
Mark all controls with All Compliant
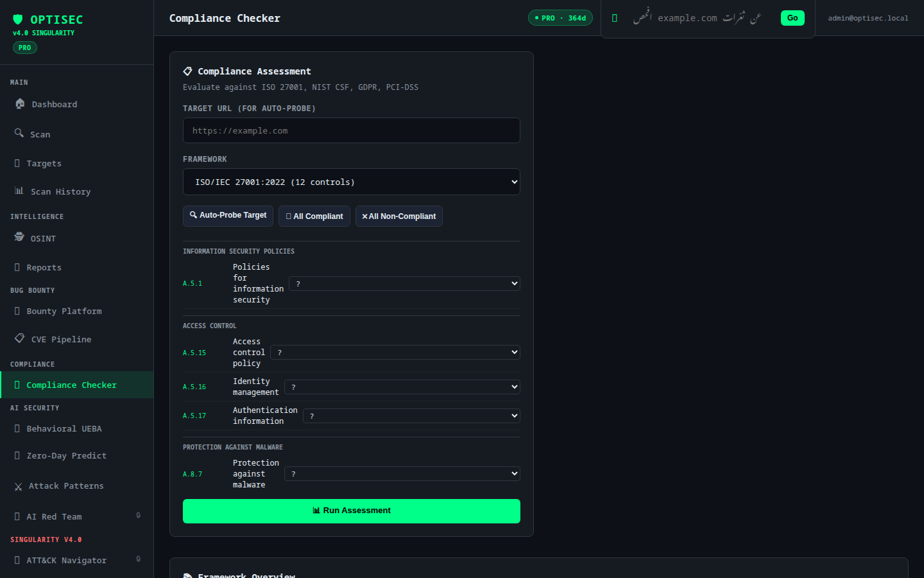click(x=314, y=216)
